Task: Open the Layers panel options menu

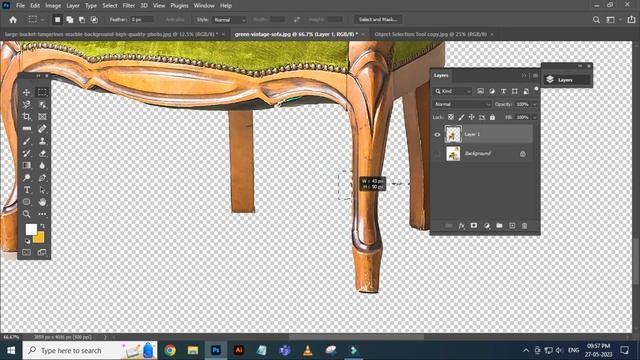Action: 535,76
